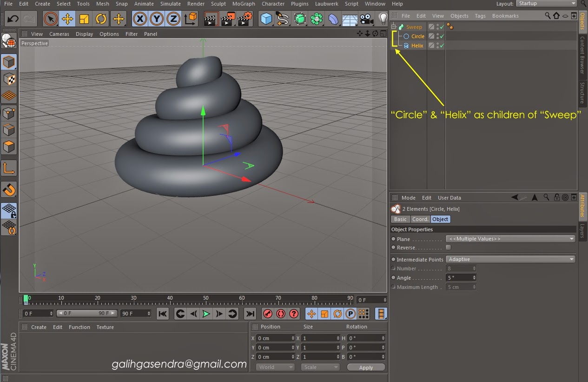588x382 pixels.
Task: Toggle Circle visibility dots
Action: 437,36
